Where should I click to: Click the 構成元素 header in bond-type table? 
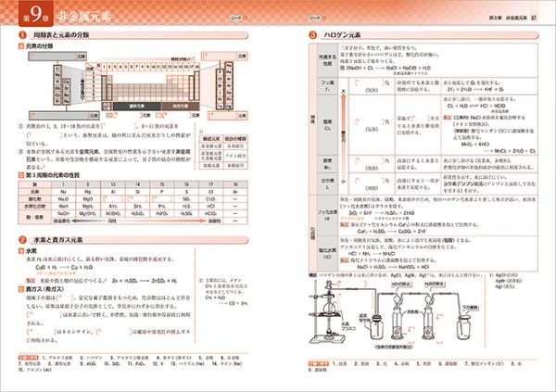(211, 139)
